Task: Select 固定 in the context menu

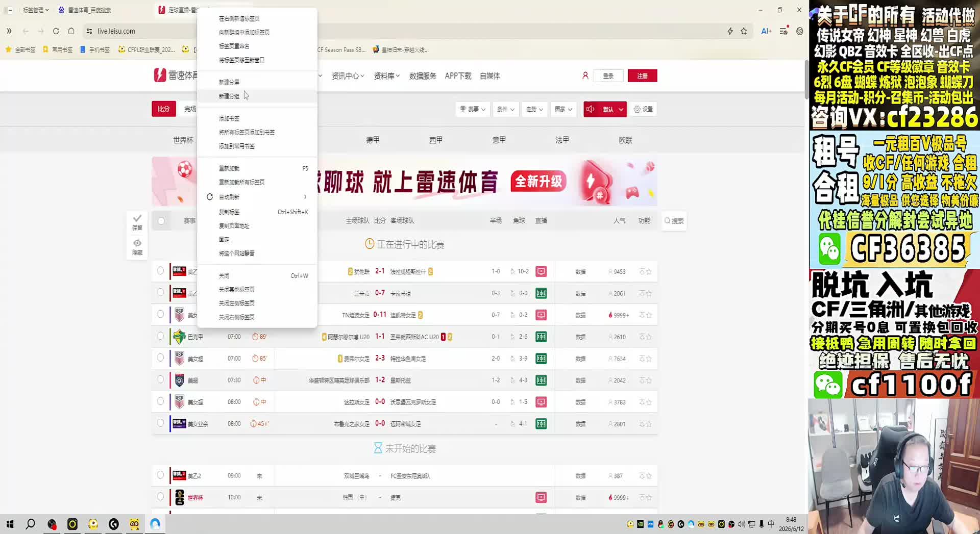Action: [257, 240]
